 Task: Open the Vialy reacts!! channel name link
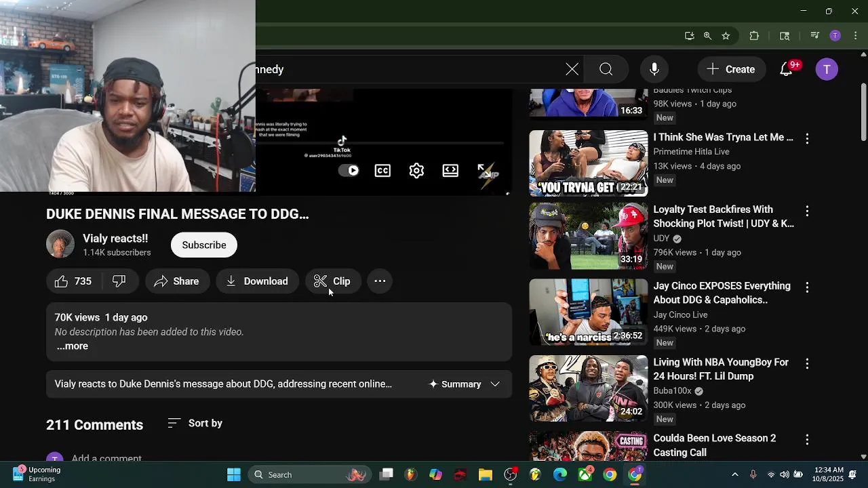click(115, 239)
